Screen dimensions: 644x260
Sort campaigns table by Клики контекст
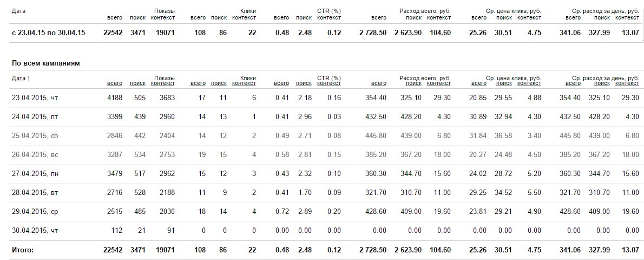(244, 83)
